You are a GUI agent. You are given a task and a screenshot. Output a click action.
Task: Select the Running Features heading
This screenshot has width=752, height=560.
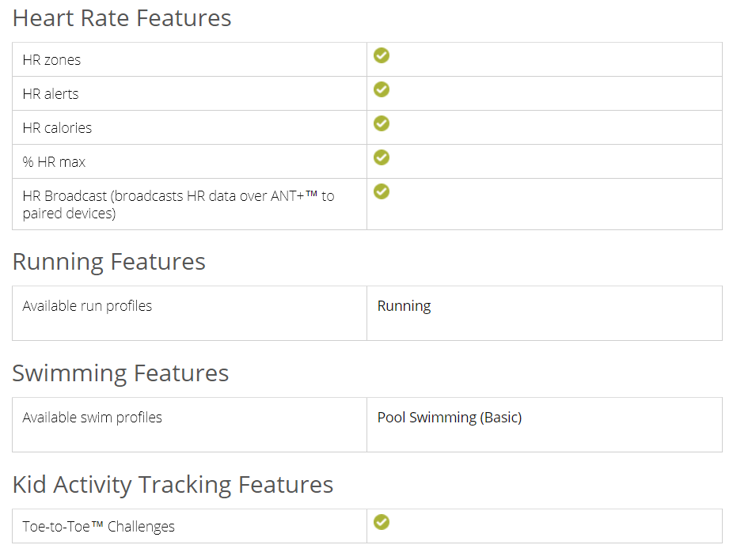coord(109,262)
